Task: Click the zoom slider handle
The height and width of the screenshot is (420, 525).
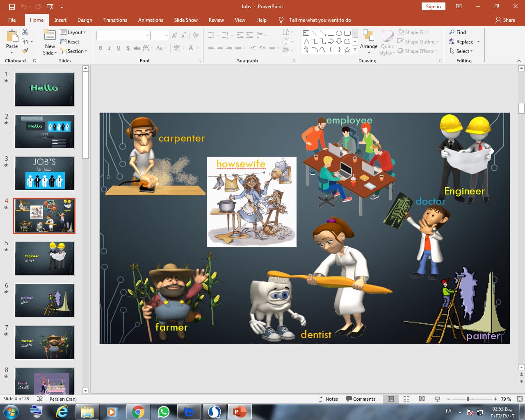Action: coord(468,399)
